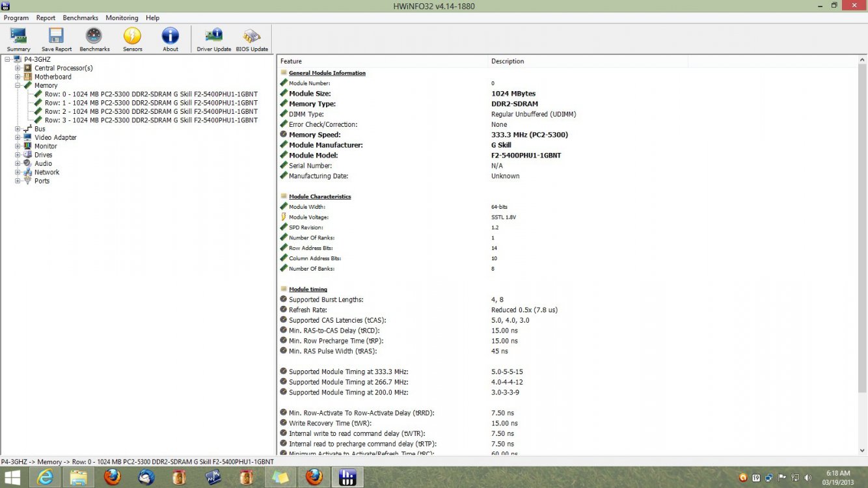This screenshot has height=488, width=868.
Task: Click the yellow Module Voltage bolt icon
Action: [x=284, y=217]
